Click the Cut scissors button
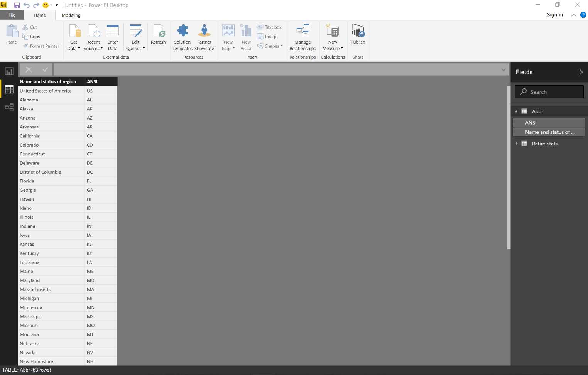 click(30, 27)
